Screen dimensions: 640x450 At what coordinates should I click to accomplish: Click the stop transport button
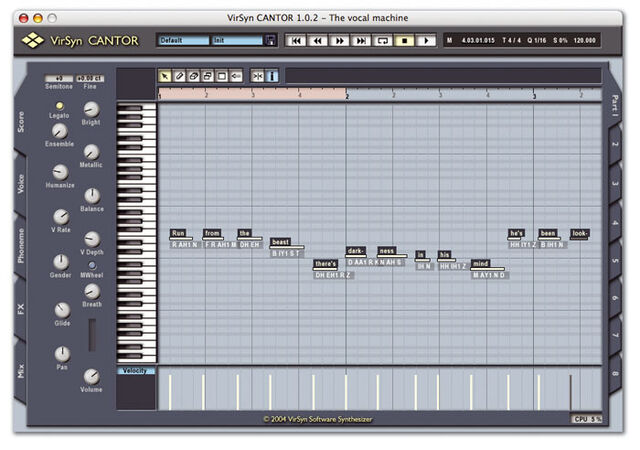404,40
